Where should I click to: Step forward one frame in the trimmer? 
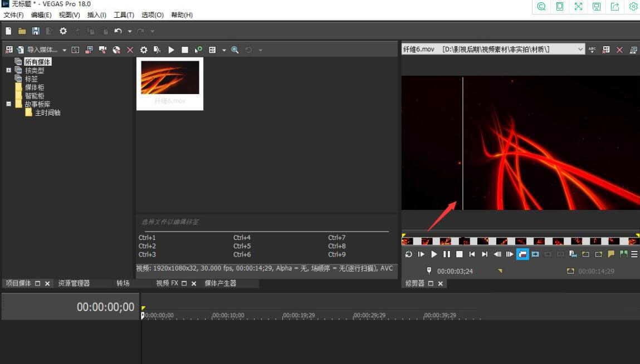tap(509, 254)
